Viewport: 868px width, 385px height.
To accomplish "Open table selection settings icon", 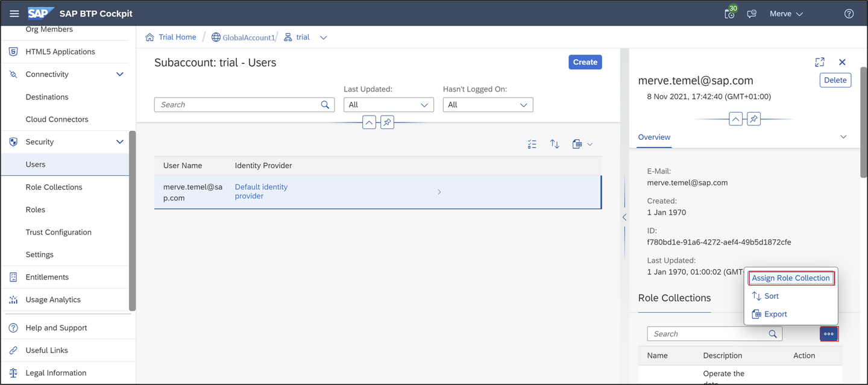I will [x=532, y=144].
